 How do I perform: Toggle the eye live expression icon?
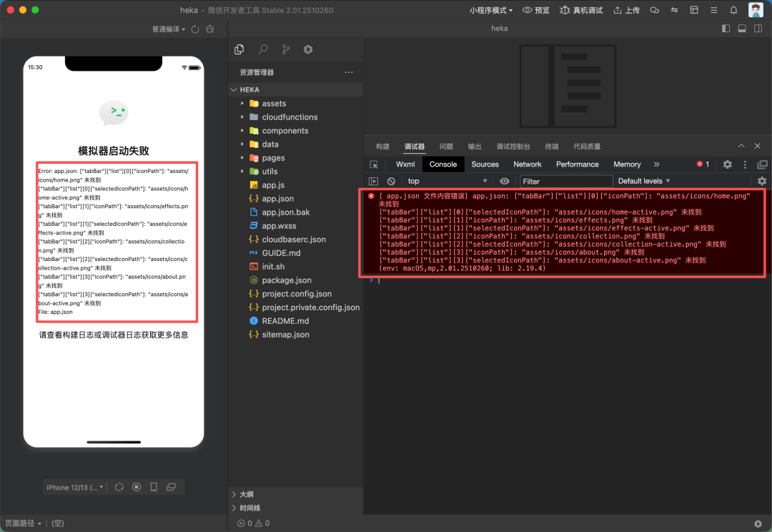(x=505, y=182)
